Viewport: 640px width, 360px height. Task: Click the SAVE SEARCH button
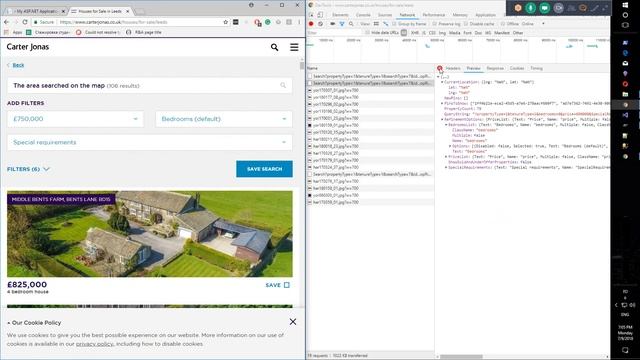pos(264,169)
